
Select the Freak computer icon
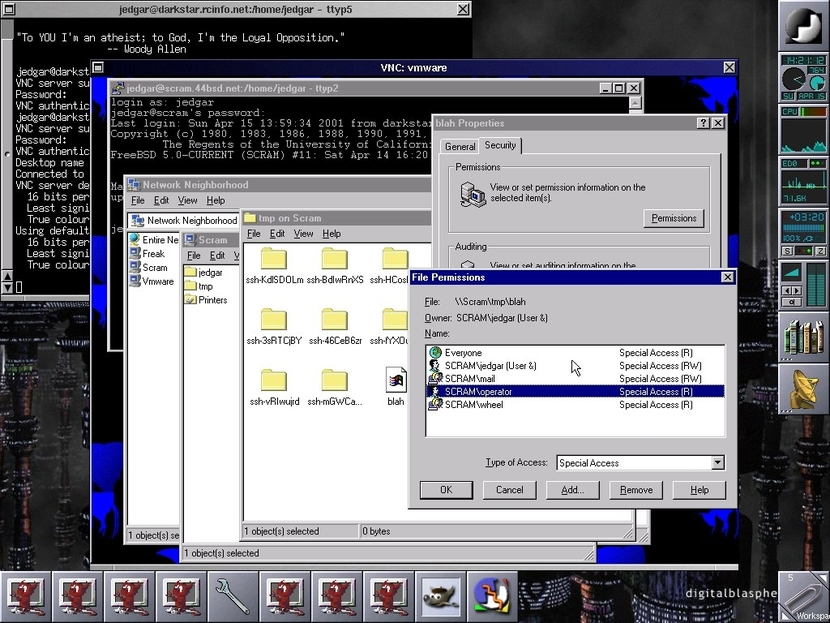(134, 253)
